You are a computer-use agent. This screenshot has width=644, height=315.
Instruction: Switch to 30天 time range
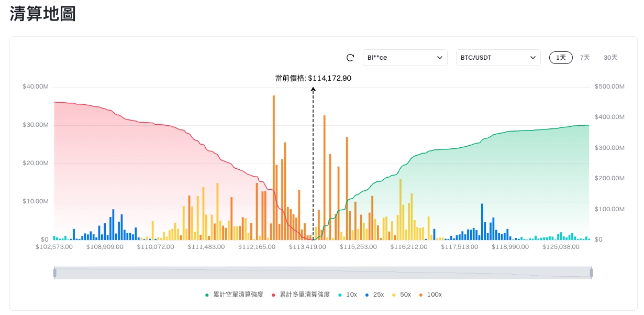(x=610, y=58)
